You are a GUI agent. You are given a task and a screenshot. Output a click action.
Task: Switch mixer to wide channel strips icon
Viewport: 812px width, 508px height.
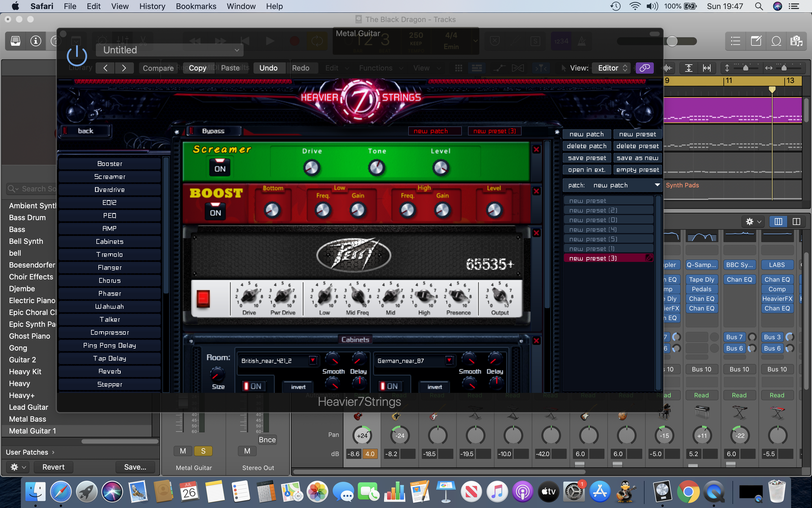796,222
